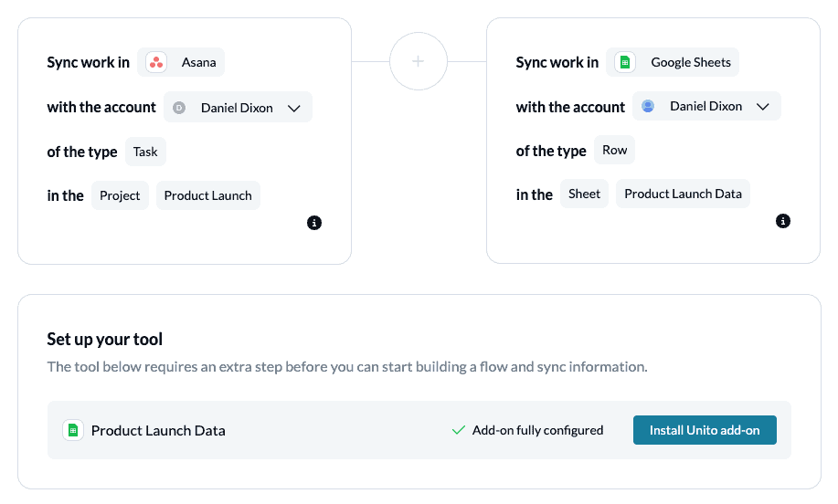Image resolution: width=838 pixels, height=504 pixels.
Task: Click the tool requires extra step description text
Action: 347,367
